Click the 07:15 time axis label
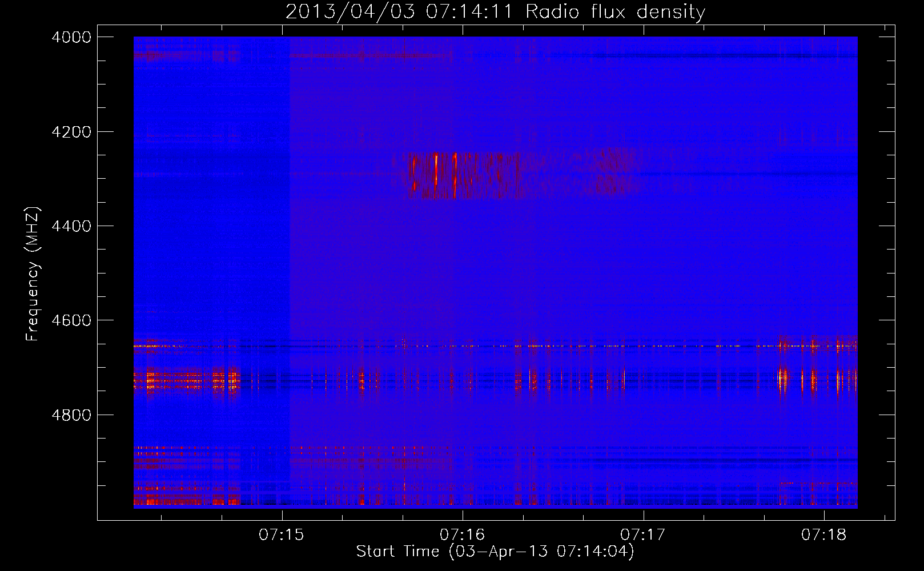Screen dimensions: 924x571 tap(282, 534)
